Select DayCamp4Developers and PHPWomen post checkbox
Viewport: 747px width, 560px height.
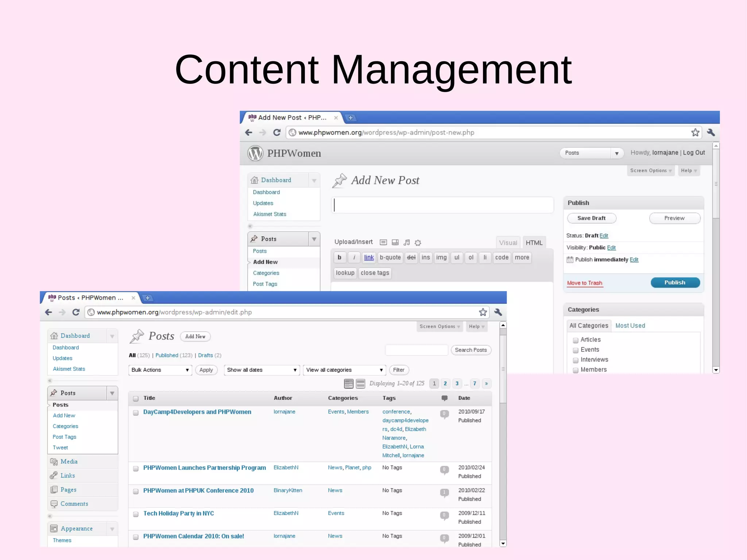point(136,413)
